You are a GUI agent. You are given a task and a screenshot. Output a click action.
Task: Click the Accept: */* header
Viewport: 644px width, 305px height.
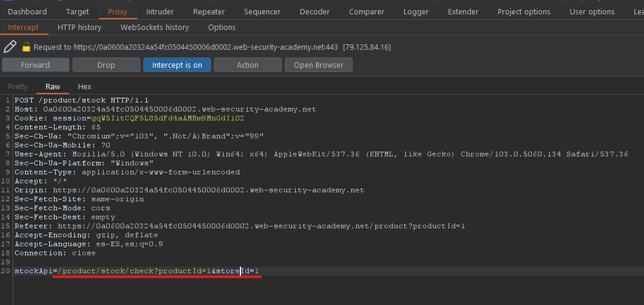(x=41, y=181)
